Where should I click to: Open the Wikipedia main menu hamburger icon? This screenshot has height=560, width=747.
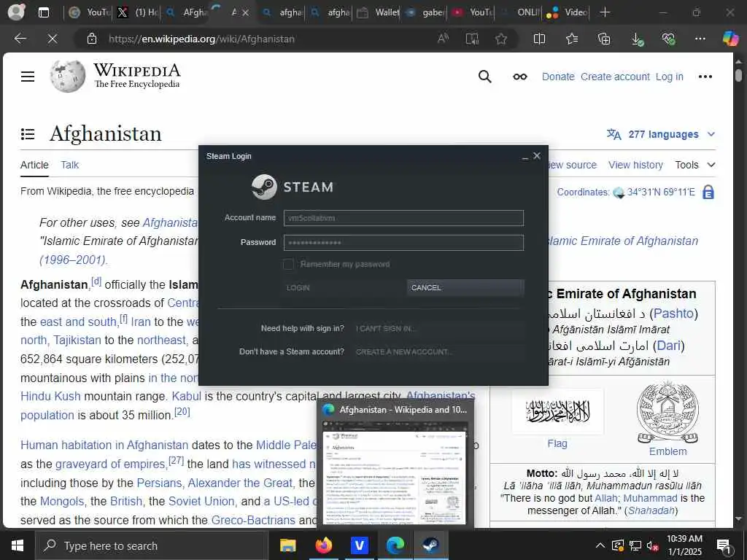28,76
